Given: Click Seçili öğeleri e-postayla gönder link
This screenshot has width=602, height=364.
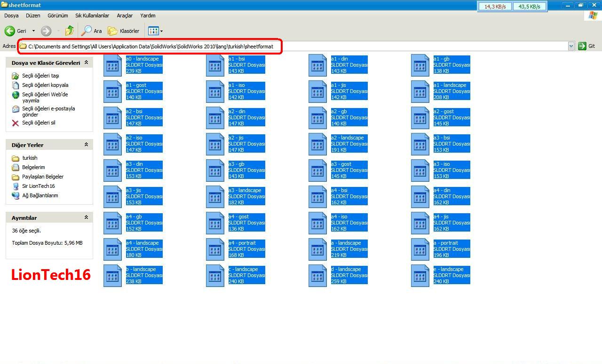Looking at the screenshot, I should [48, 111].
